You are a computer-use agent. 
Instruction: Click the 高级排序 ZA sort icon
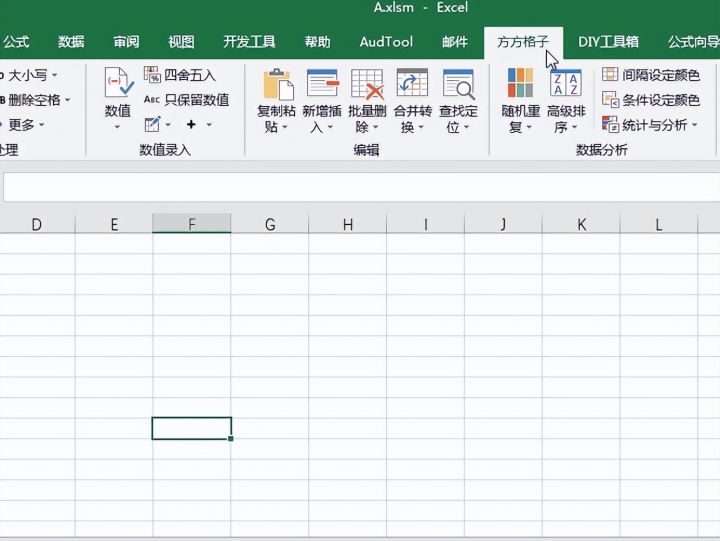(x=566, y=83)
